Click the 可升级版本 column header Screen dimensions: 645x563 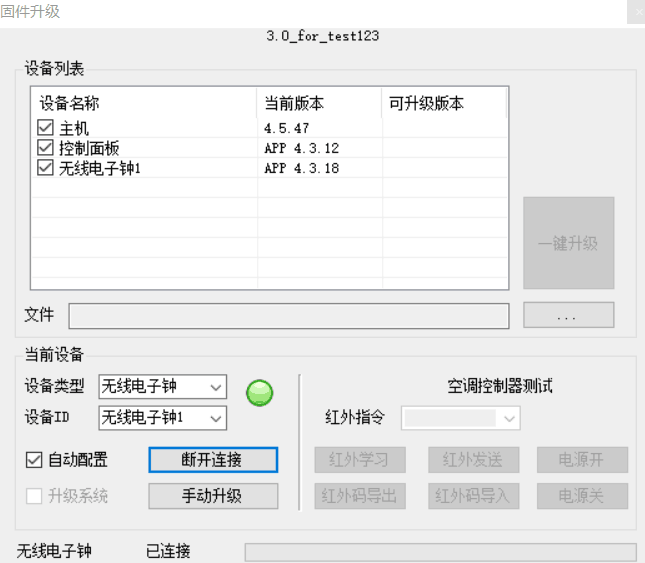tap(444, 104)
